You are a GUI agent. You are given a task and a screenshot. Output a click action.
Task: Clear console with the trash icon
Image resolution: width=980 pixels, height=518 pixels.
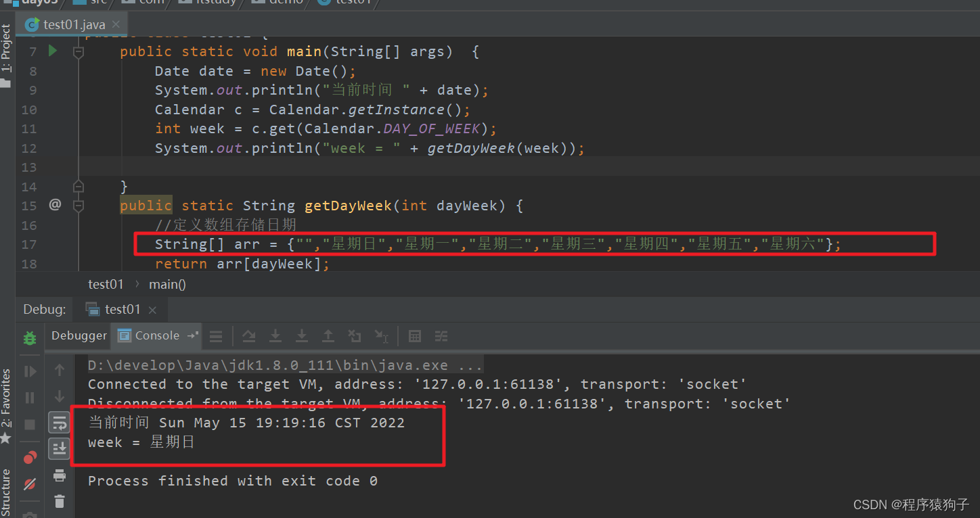[60, 501]
